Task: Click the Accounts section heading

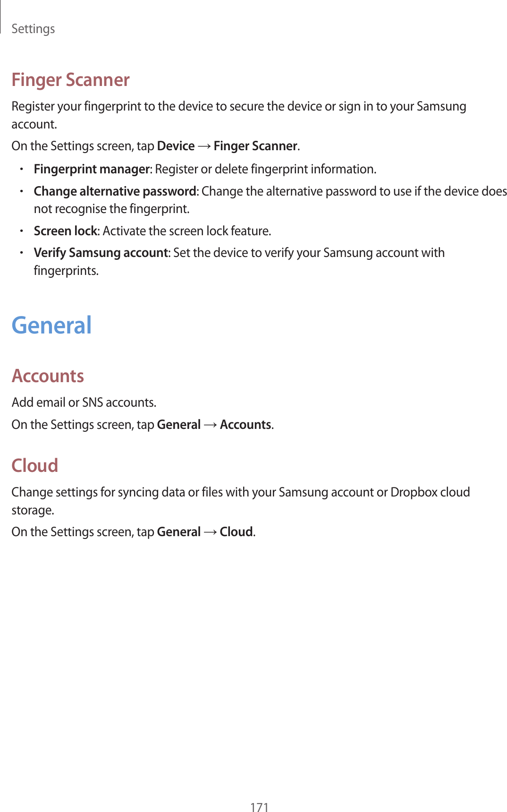Action: pos(48,376)
